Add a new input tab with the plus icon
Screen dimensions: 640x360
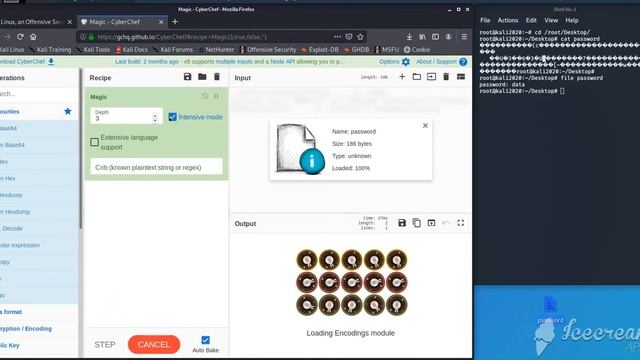[x=402, y=77]
